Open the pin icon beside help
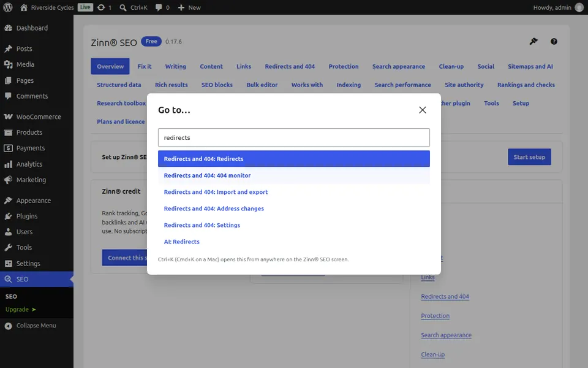Viewport: 588px width, 368px height. tap(533, 41)
